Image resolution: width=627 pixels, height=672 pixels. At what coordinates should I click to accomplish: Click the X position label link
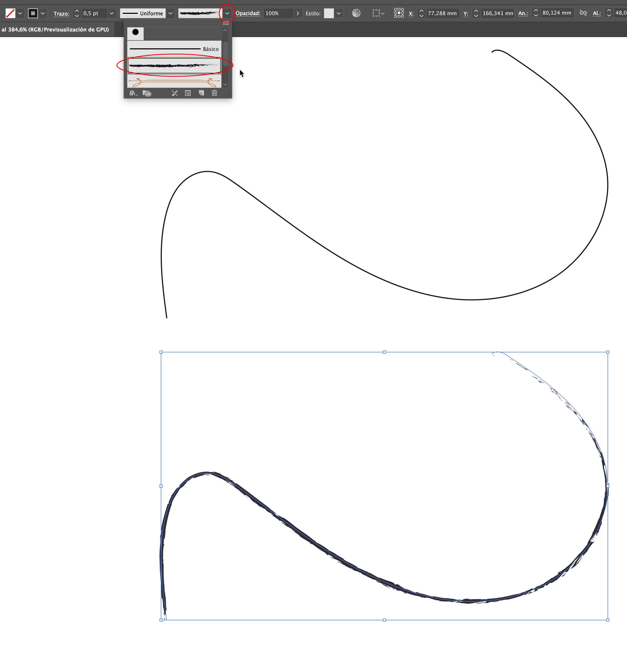(x=411, y=14)
